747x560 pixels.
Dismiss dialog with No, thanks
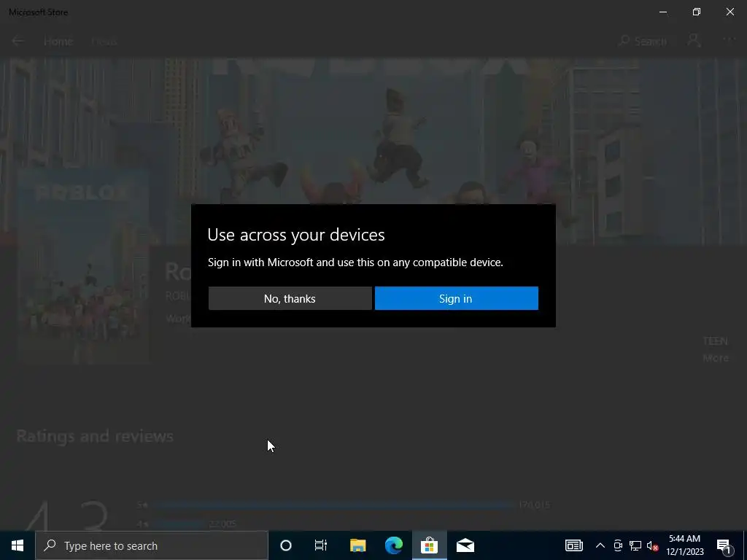(290, 298)
